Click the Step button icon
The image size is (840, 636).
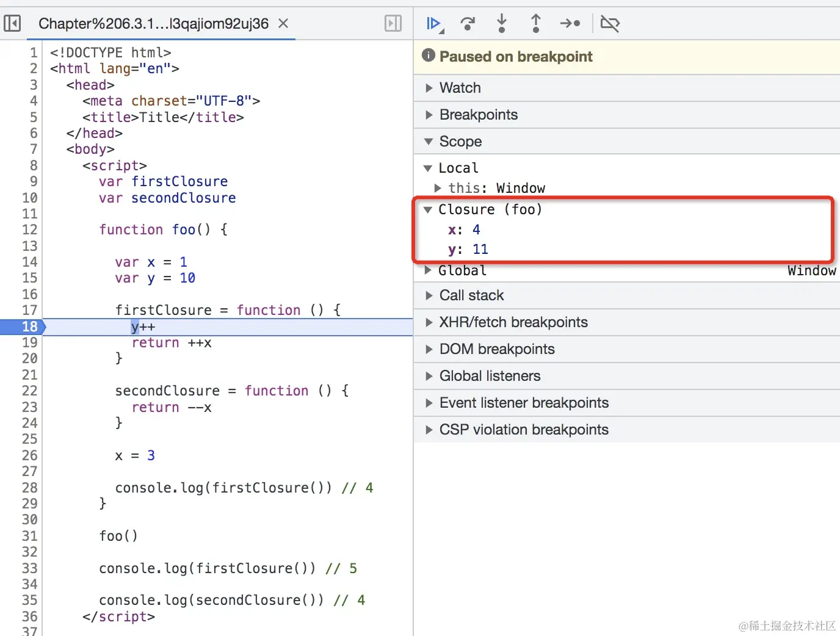click(570, 24)
